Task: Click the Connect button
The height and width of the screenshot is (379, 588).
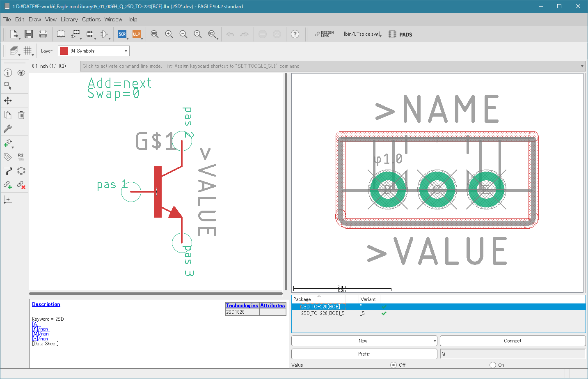Action: (512, 341)
